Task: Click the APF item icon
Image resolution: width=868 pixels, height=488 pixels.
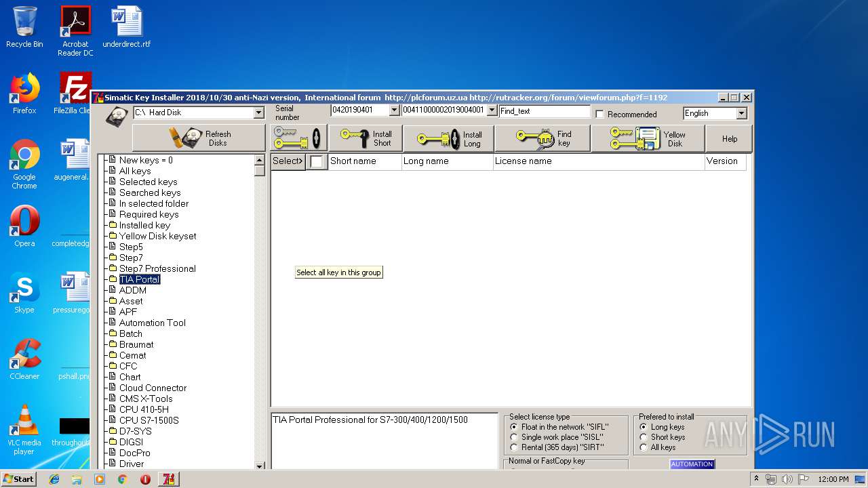Action: click(113, 312)
